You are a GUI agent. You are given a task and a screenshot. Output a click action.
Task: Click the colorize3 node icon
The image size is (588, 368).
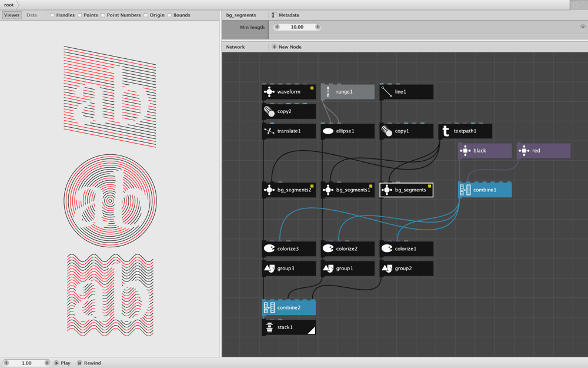click(269, 248)
